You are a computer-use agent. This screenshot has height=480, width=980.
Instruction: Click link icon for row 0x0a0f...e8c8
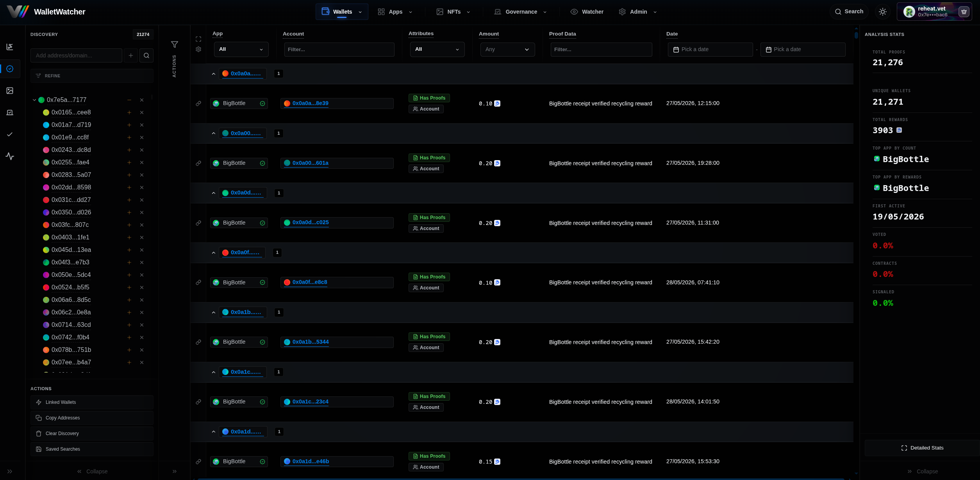pyautogui.click(x=198, y=282)
